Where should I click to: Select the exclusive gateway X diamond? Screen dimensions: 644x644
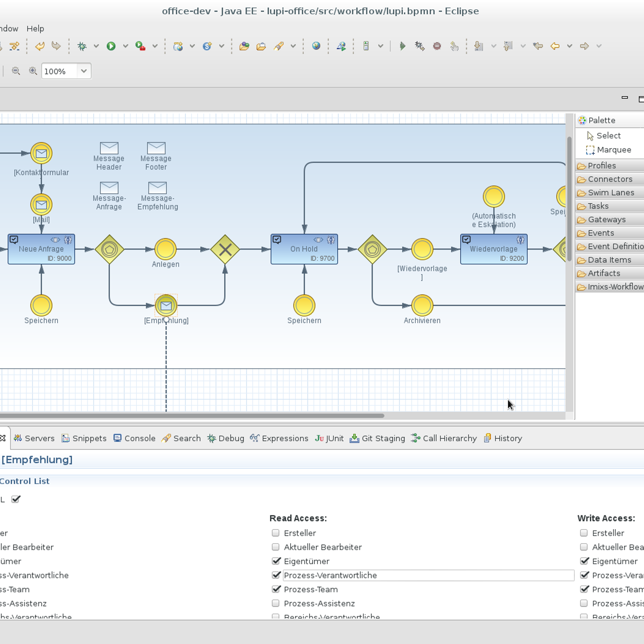(225, 250)
